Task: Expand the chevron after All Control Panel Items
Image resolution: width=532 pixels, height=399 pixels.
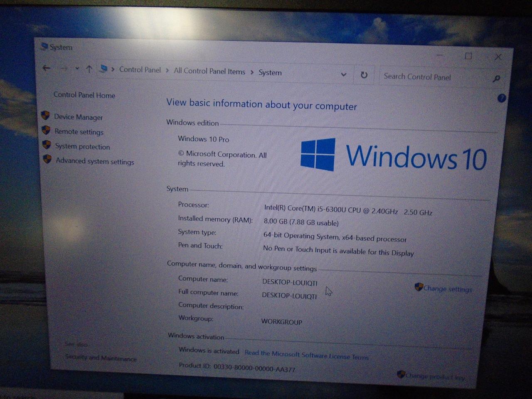Action: (x=252, y=72)
